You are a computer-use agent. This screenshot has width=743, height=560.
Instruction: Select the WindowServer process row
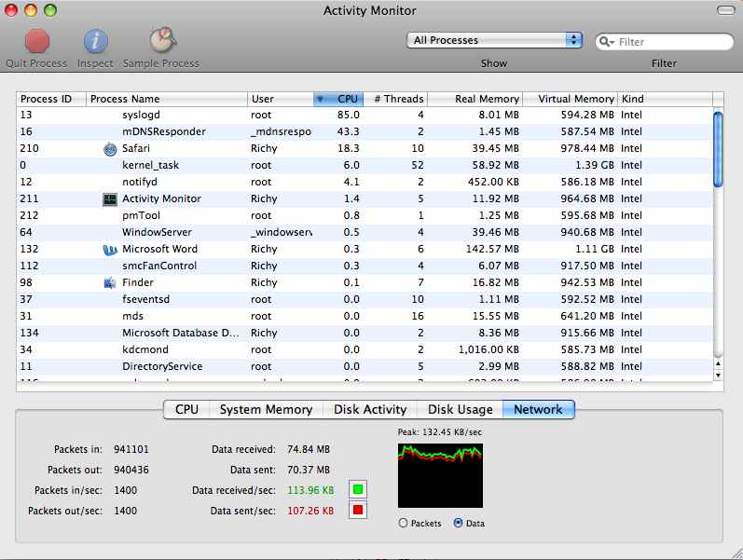[365, 233]
